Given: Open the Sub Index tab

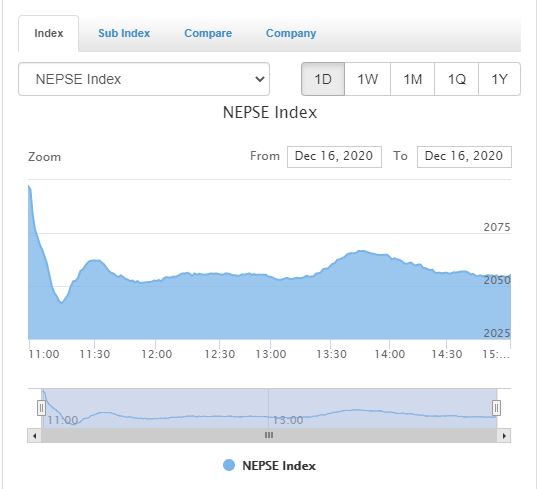Looking at the screenshot, I should pos(124,33).
